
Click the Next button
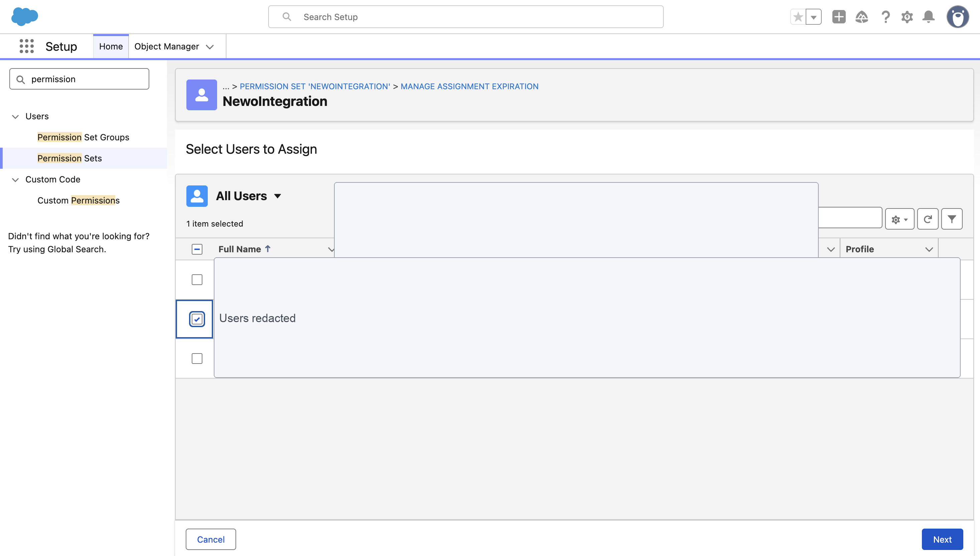(x=942, y=539)
